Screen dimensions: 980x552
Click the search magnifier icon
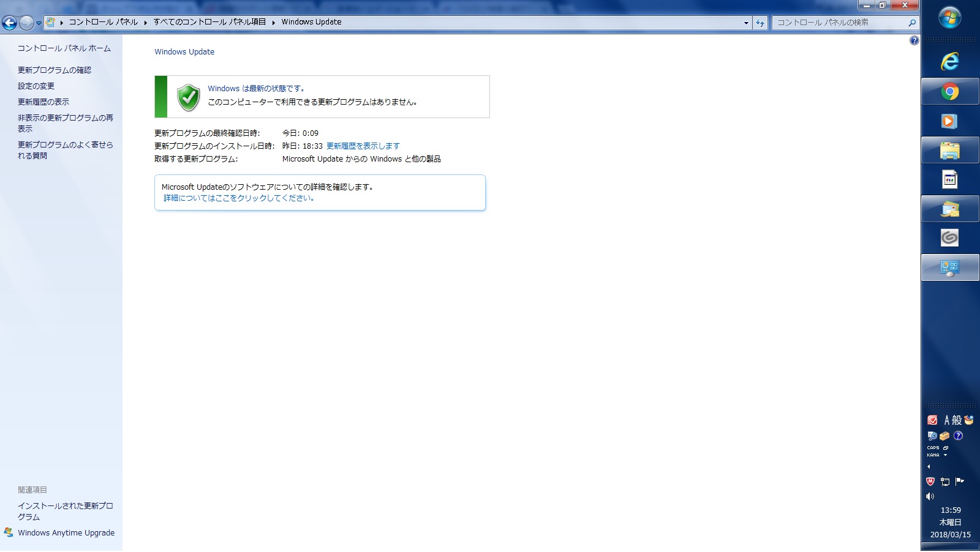912,23
